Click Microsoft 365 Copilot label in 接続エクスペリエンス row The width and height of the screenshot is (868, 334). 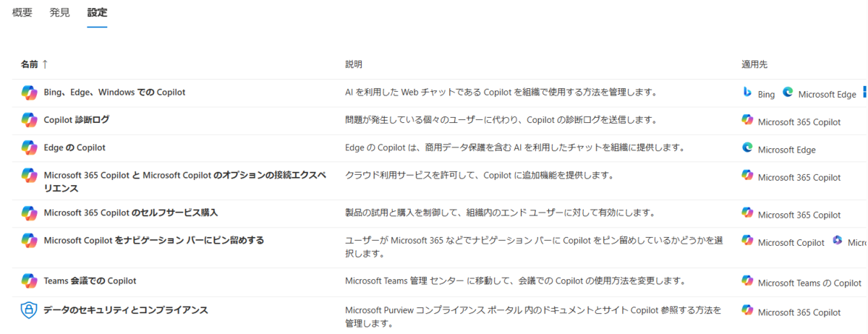pos(799,177)
